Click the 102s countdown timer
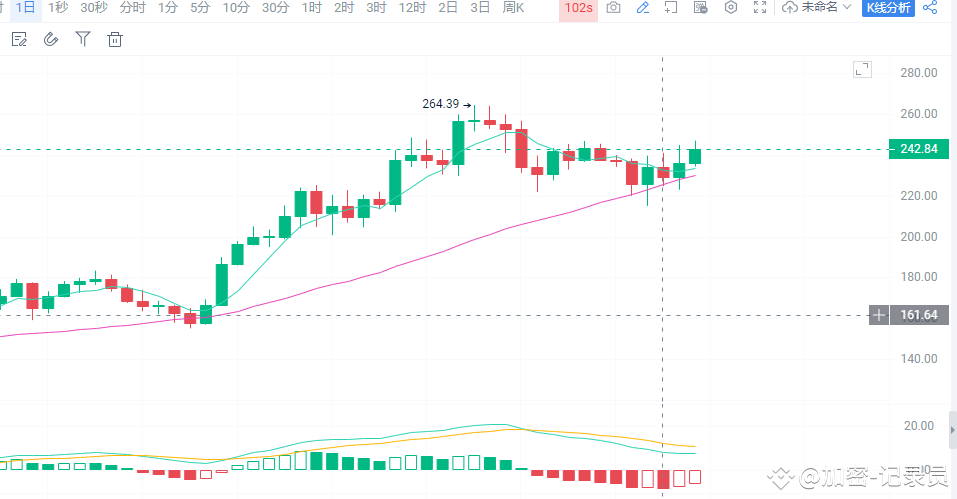Screen dimensions: 957x499 pos(578,9)
